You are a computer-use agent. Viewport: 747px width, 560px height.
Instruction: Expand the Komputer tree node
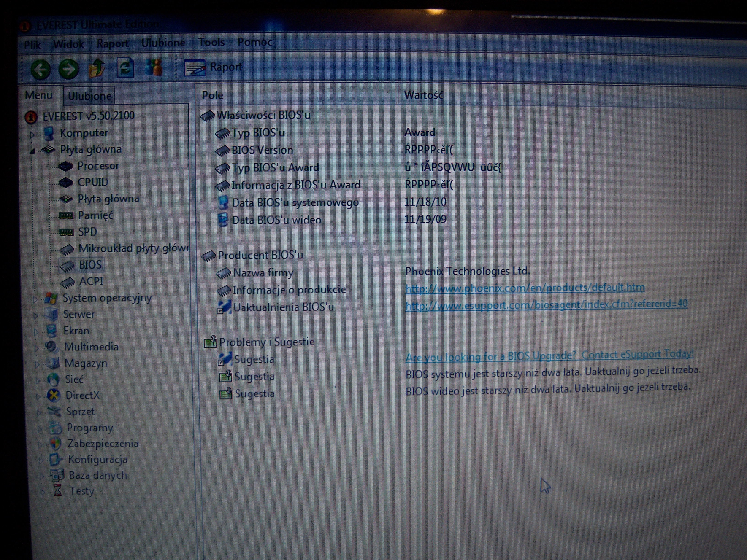point(32,135)
